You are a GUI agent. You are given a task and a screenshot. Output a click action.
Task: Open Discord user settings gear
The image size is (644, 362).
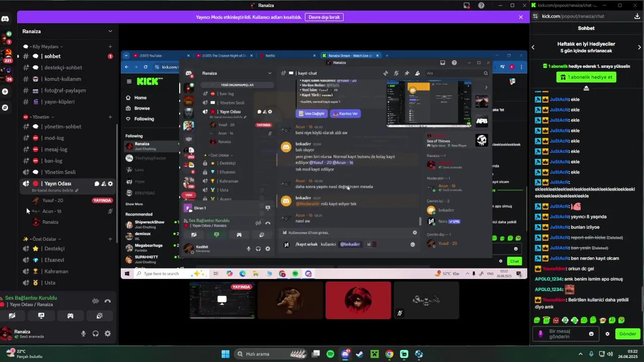[x=108, y=333]
